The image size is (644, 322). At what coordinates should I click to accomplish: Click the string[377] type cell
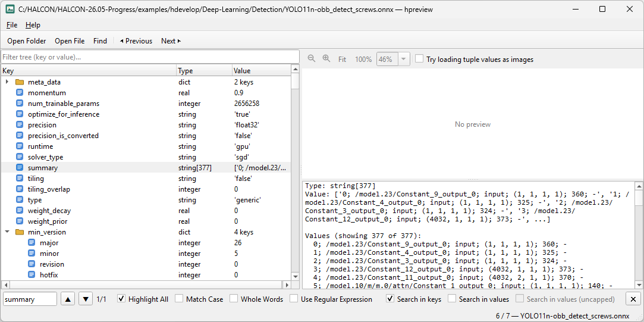click(x=194, y=168)
